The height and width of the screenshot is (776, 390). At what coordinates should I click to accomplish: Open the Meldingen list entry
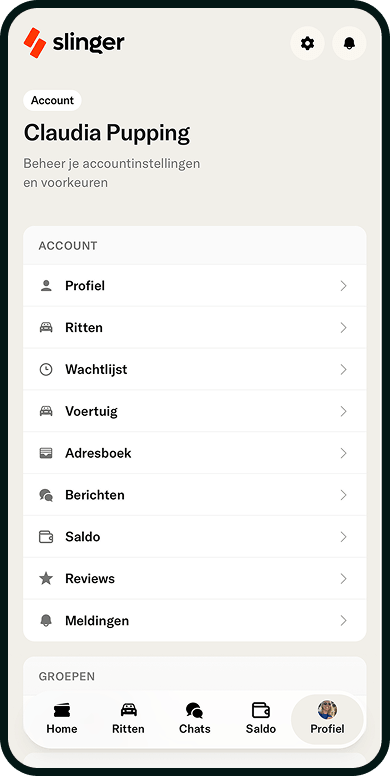pyautogui.click(x=195, y=621)
